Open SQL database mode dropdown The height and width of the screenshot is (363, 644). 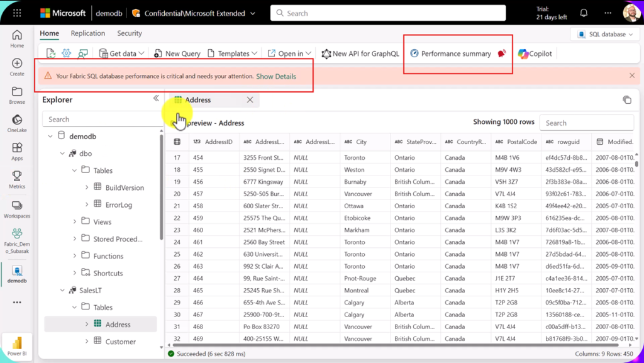pos(606,35)
